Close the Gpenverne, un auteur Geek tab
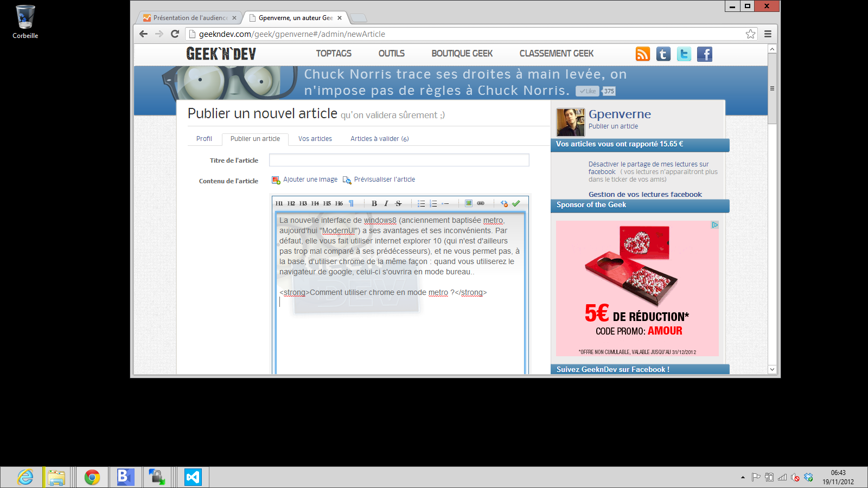The width and height of the screenshot is (868, 488). tap(340, 18)
